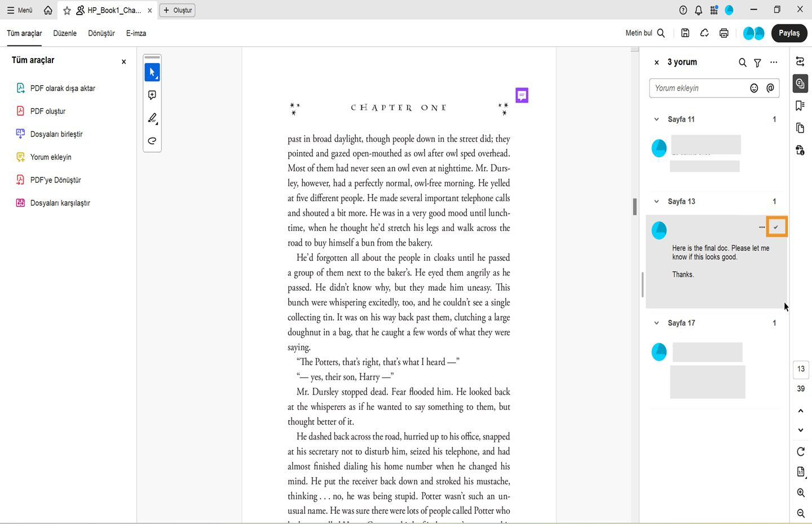
Task: Click the cloud upload icon
Action: 704,33
